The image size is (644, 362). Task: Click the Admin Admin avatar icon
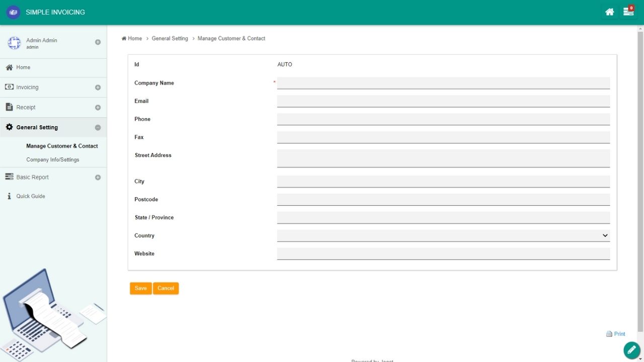click(14, 43)
